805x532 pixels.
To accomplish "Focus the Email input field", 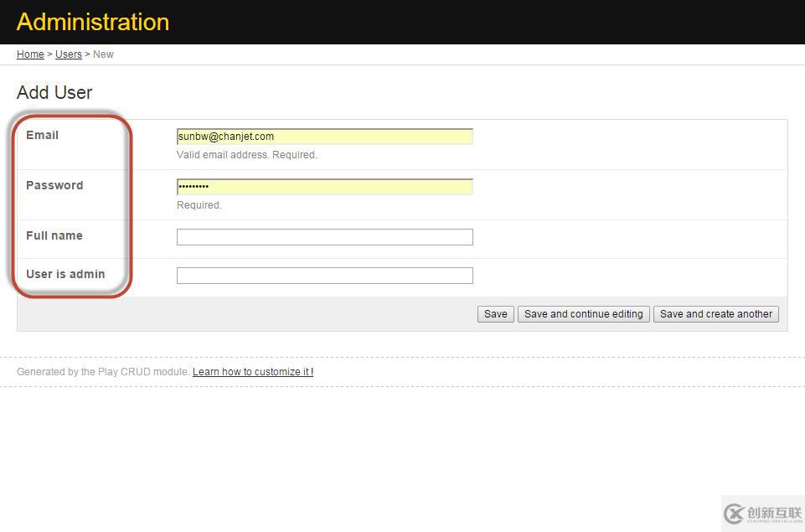I will tap(324, 137).
